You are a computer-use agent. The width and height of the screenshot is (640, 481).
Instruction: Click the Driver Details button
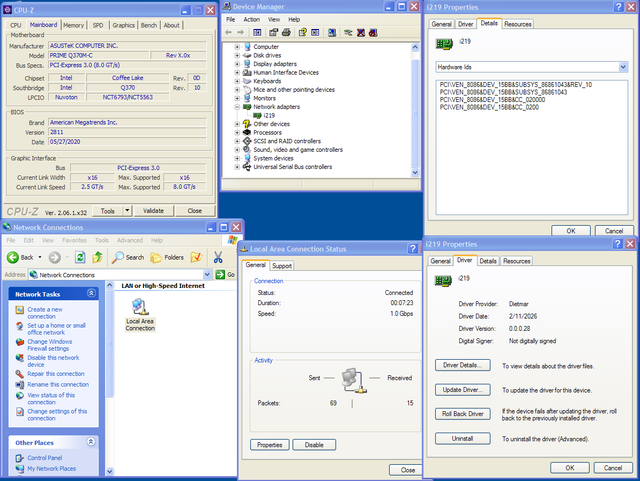point(462,365)
